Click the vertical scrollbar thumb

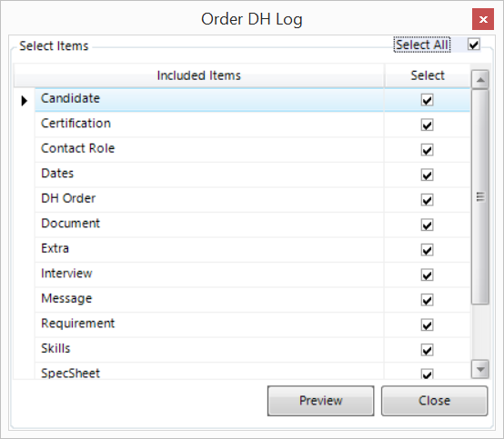pos(480,196)
